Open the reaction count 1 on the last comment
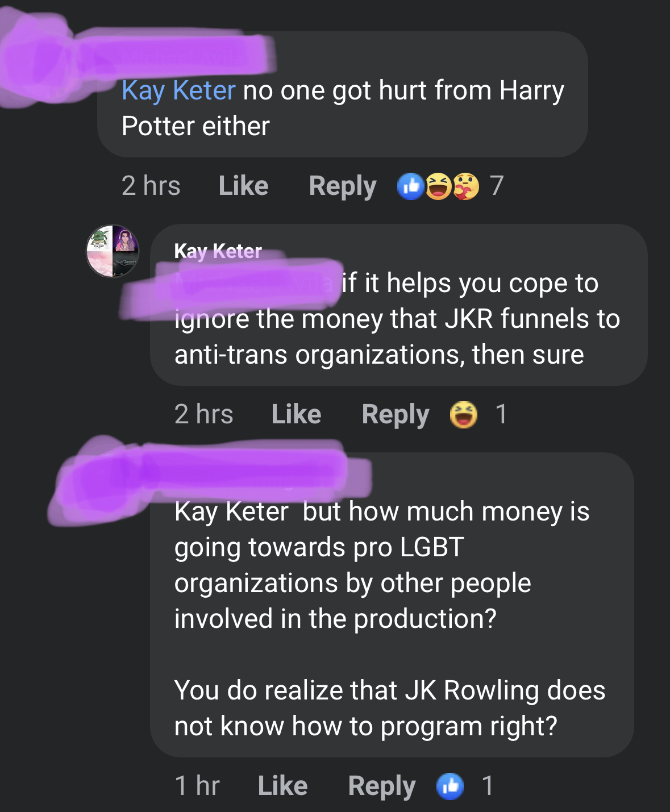 coord(487,786)
